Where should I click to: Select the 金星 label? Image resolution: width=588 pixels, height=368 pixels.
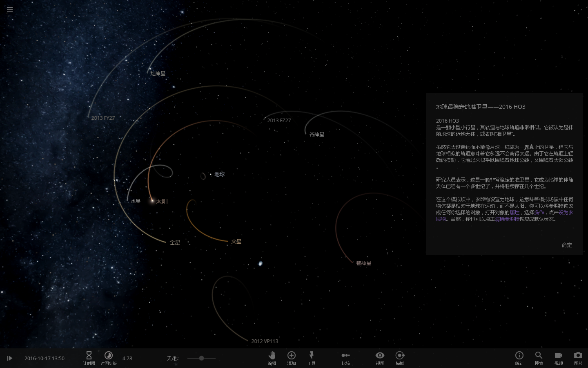coord(175,242)
